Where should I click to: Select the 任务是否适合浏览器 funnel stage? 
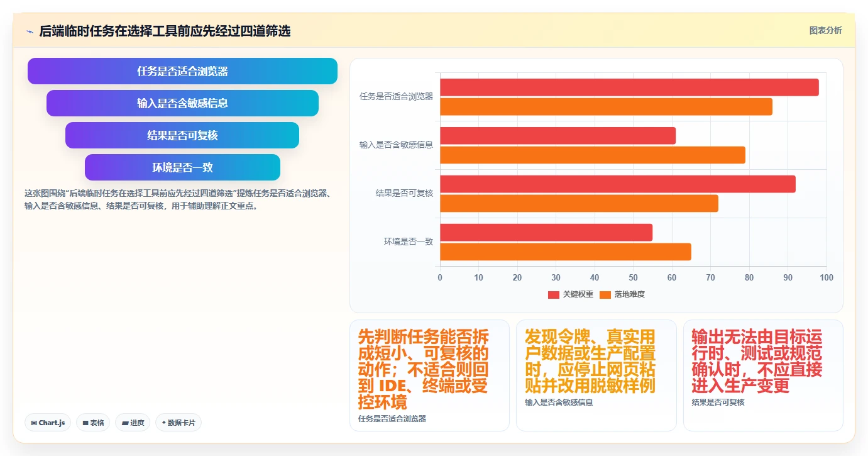pyautogui.click(x=182, y=71)
